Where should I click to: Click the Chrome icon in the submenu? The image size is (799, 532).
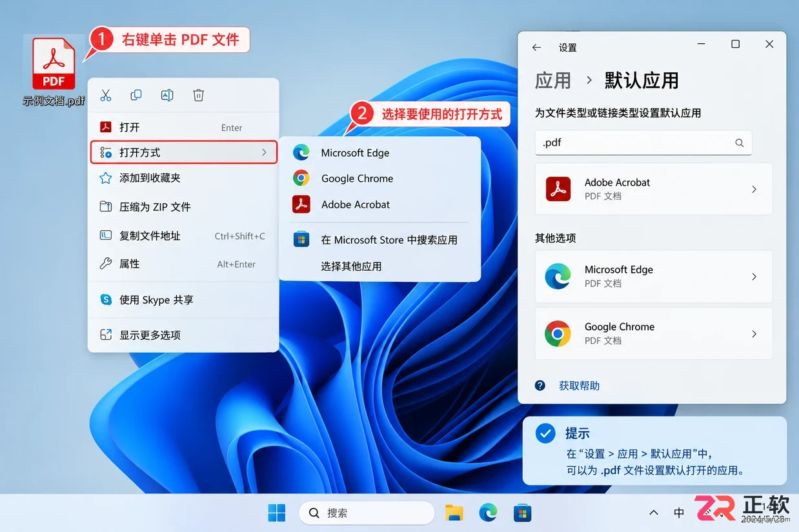point(301,179)
